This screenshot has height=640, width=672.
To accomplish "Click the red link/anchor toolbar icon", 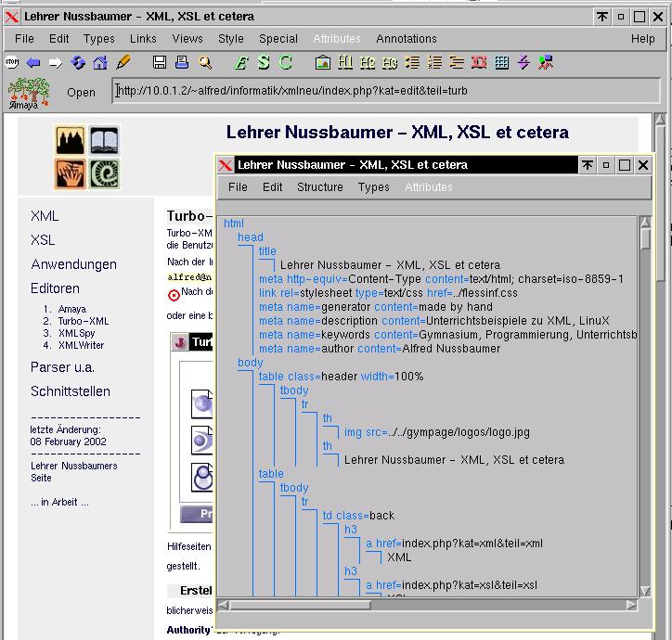I will pyautogui.click(x=479, y=63).
